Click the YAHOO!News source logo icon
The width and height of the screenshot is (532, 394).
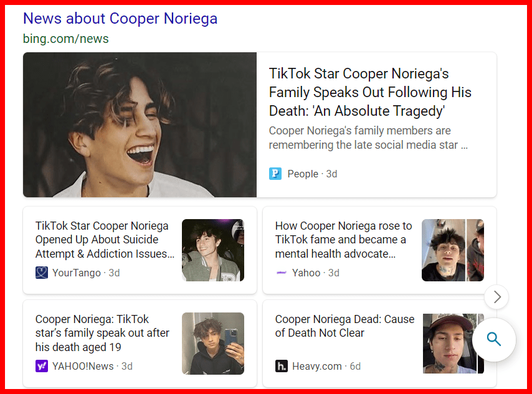click(42, 366)
